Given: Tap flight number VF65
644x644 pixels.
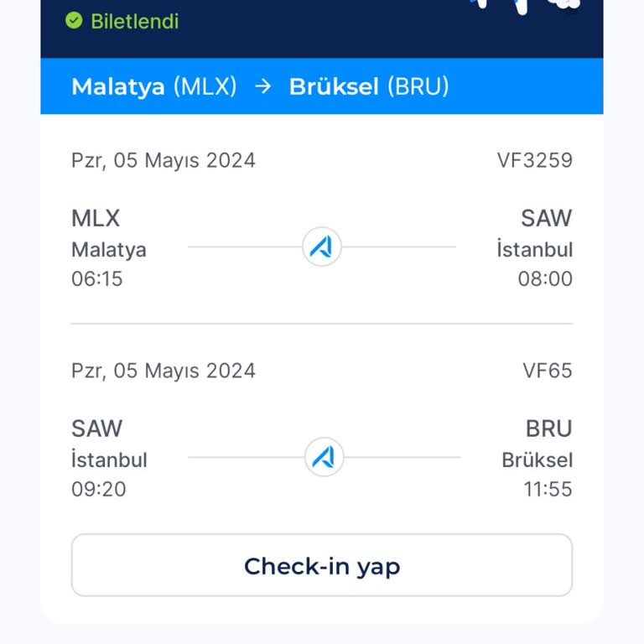Looking at the screenshot, I should tap(547, 370).
